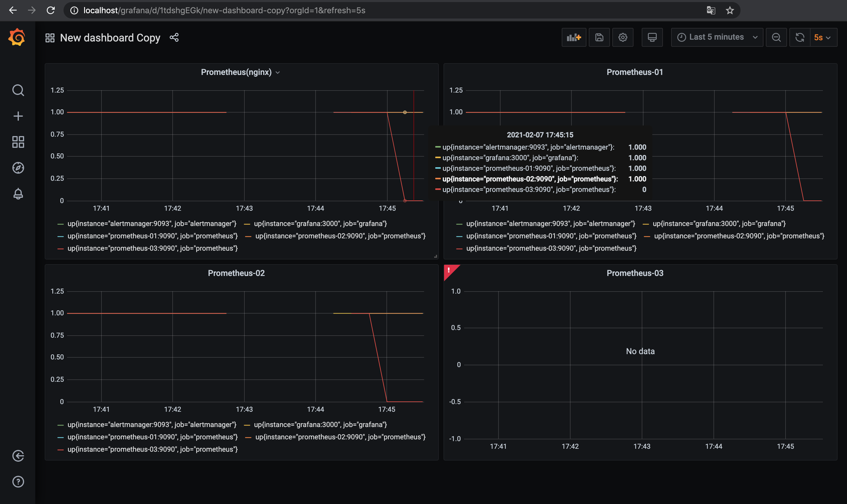Cycle view mode with monitor icon
Screen dimensions: 847x504
(x=652, y=37)
